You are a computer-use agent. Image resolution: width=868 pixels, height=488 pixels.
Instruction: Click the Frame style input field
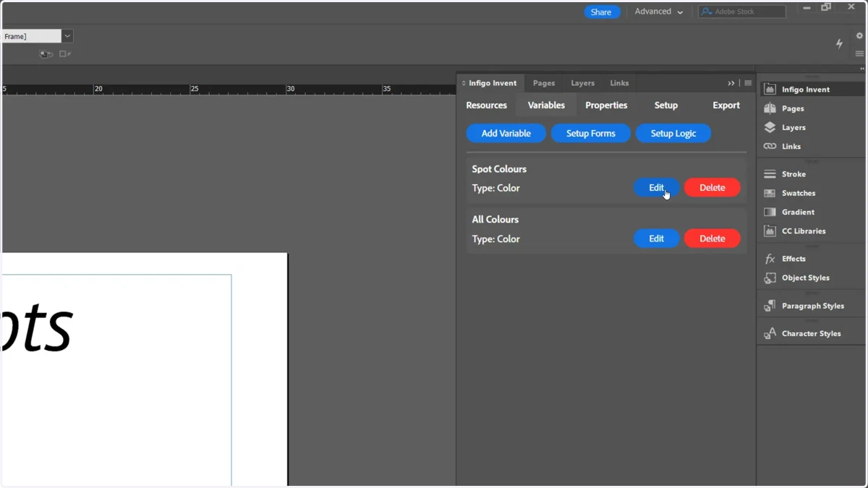pos(30,36)
